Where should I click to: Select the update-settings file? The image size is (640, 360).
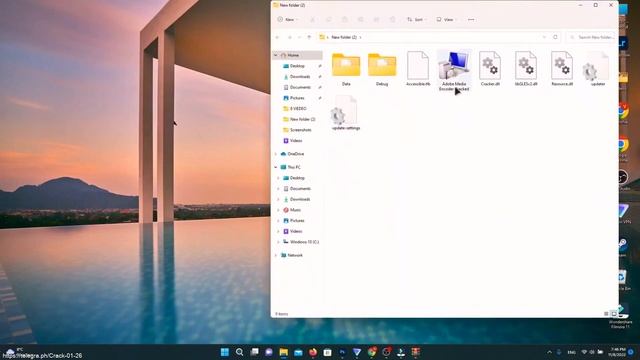coord(346,113)
